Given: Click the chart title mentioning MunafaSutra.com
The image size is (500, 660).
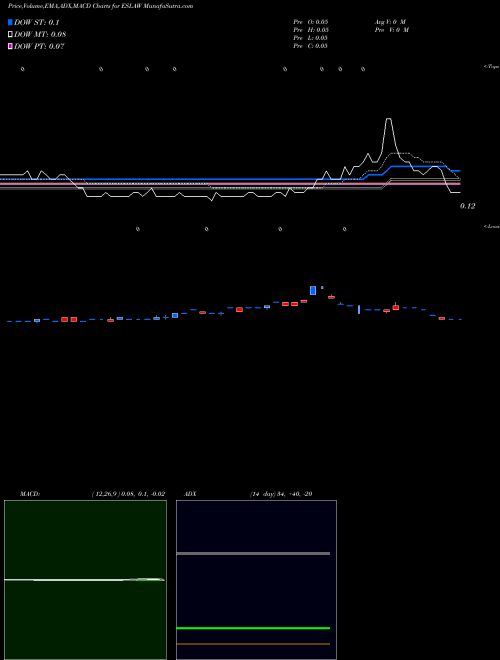Looking at the screenshot, I should [101, 6].
